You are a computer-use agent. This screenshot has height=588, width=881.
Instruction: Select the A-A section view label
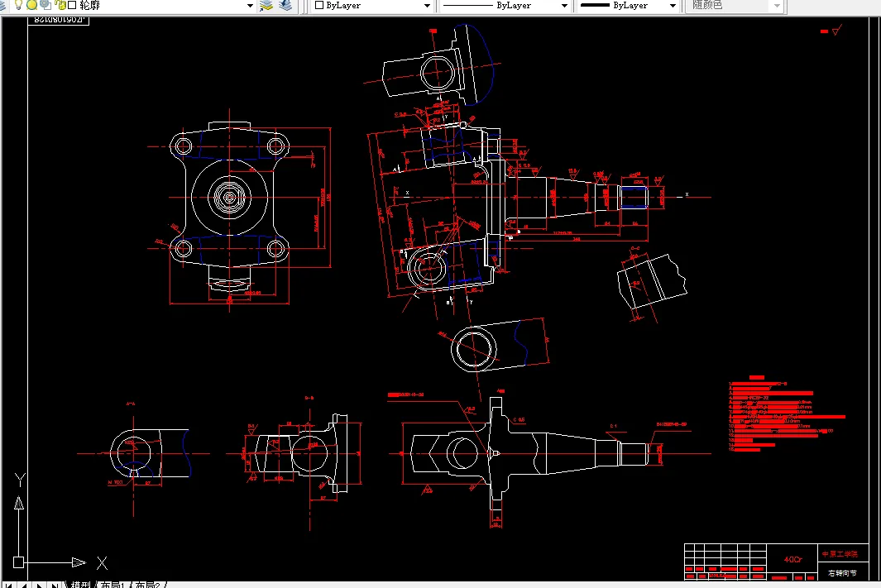(x=131, y=404)
